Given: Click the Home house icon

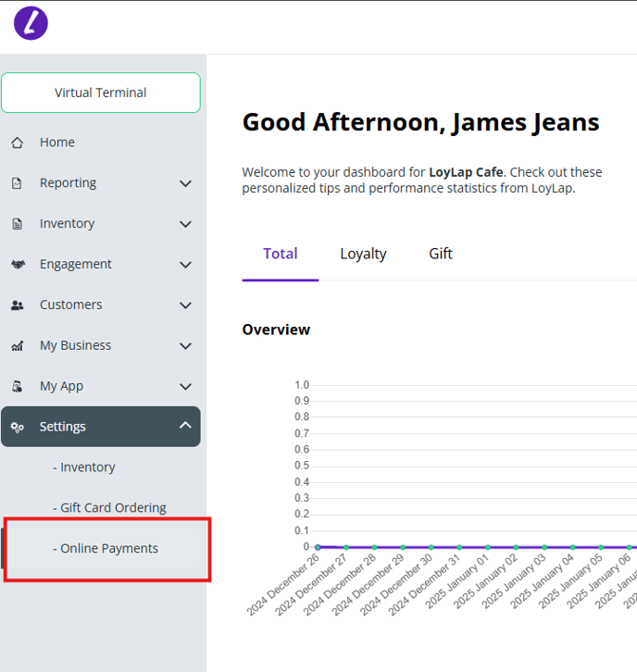Looking at the screenshot, I should click(17, 143).
